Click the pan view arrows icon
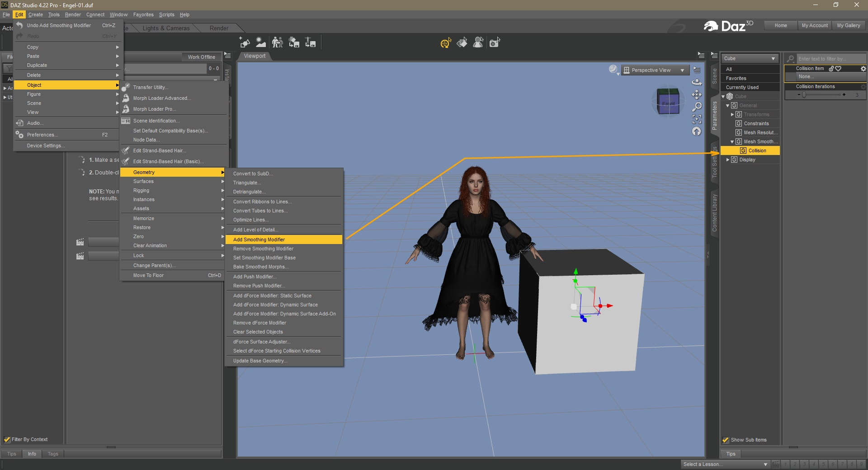The height and width of the screenshot is (470, 868). click(697, 94)
